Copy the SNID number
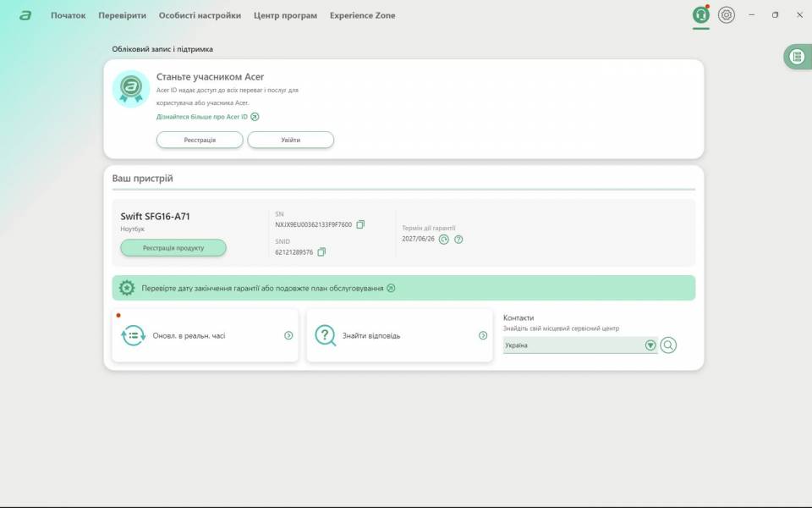Screen dimensions: 812x508 pyautogui.click(x=321, y=252)
